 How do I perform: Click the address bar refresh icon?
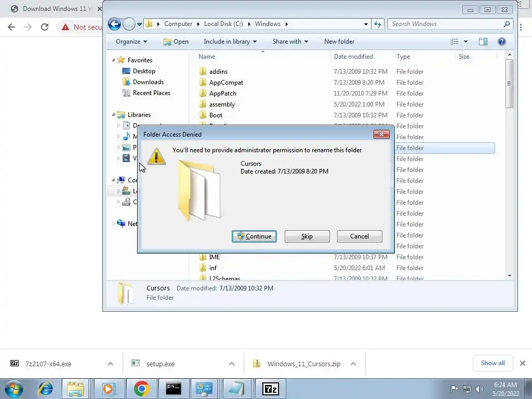(378, 24)
